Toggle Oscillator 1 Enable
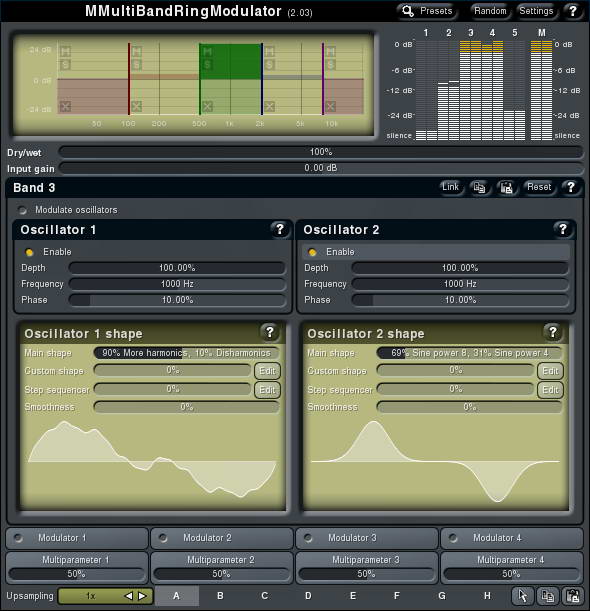Screen dimensions: 590x611 point(29,252)
